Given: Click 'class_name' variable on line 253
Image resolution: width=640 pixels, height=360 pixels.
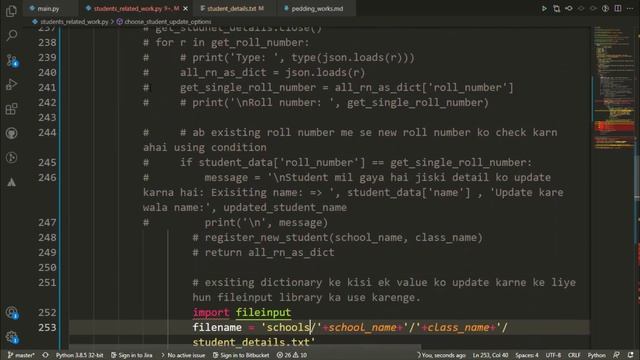Looking at the screenshot, I should tap(459, 328).
